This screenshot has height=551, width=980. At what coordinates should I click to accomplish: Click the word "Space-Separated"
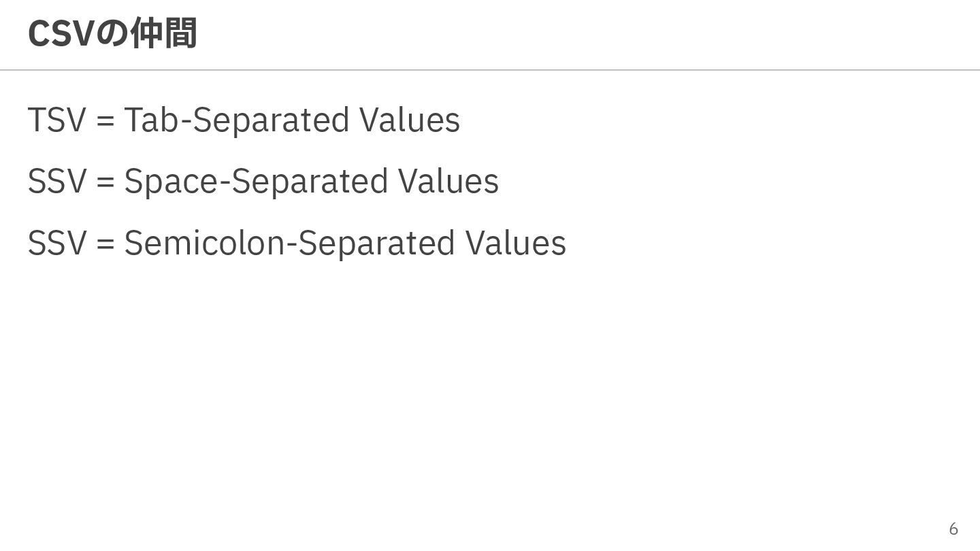pos(256,182)
